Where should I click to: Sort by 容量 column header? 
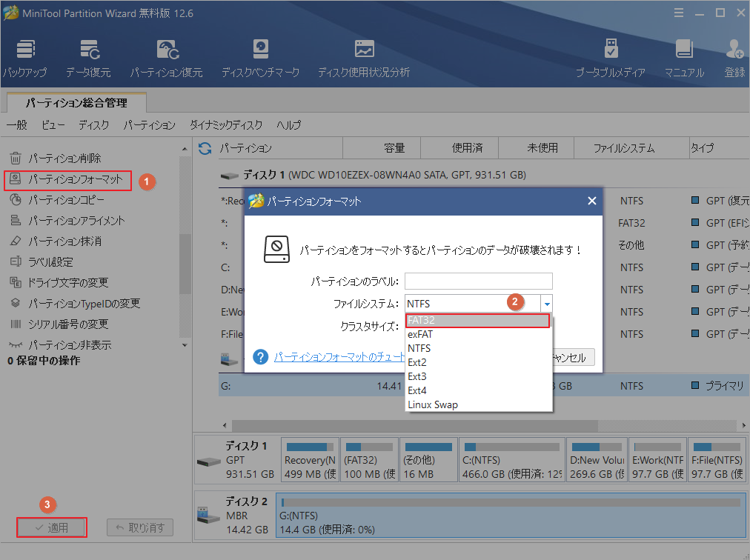click(x=382, y=148)
